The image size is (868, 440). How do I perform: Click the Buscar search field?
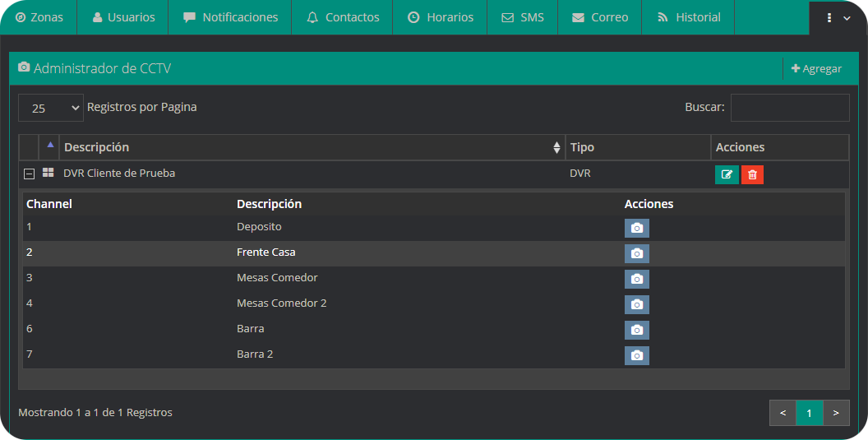pyautogui.click(x=789, y=108)
